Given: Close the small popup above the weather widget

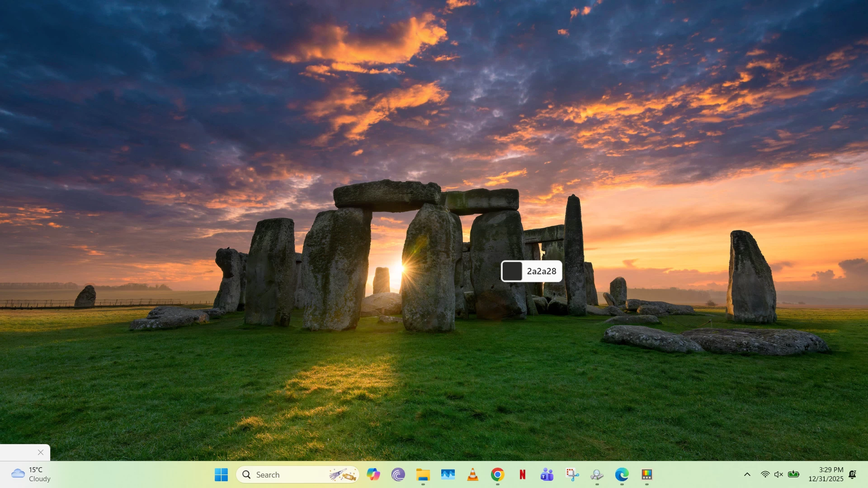Looking at the screenshot, I should click(x=41, y=452).
